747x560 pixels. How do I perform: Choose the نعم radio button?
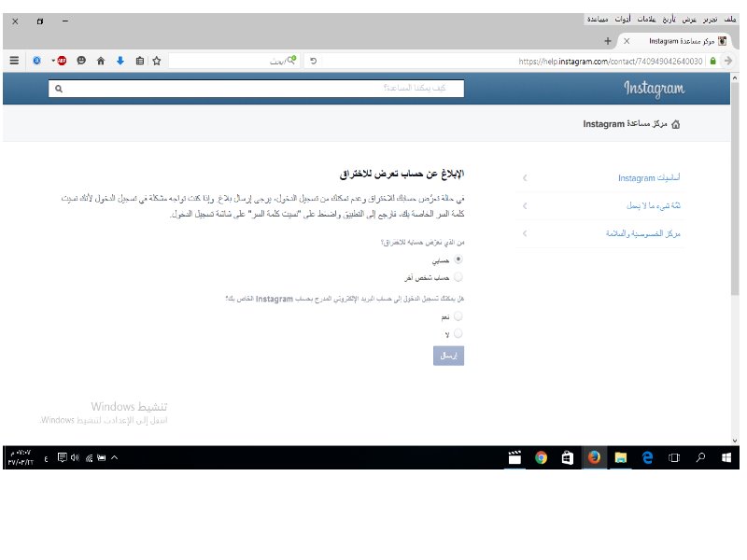[x=458, y=316]
